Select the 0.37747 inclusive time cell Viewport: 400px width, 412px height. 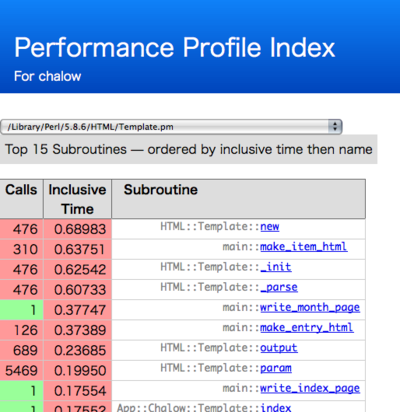point(77,310)
